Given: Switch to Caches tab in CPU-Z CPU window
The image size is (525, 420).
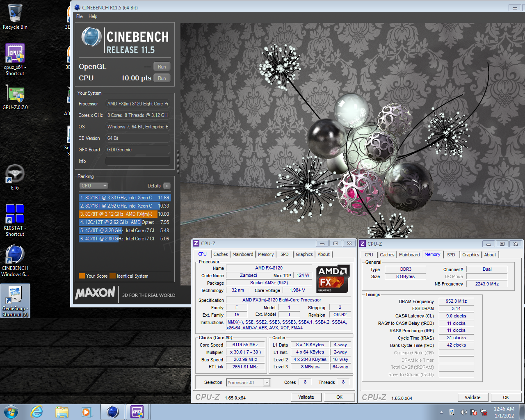Looking at the screenshot, I should pyautogui.click(x=221, y=254).
